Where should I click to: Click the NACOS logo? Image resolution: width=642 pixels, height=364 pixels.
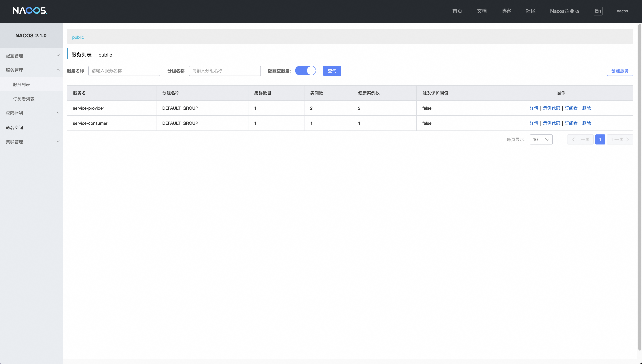[x=30, y=10]
